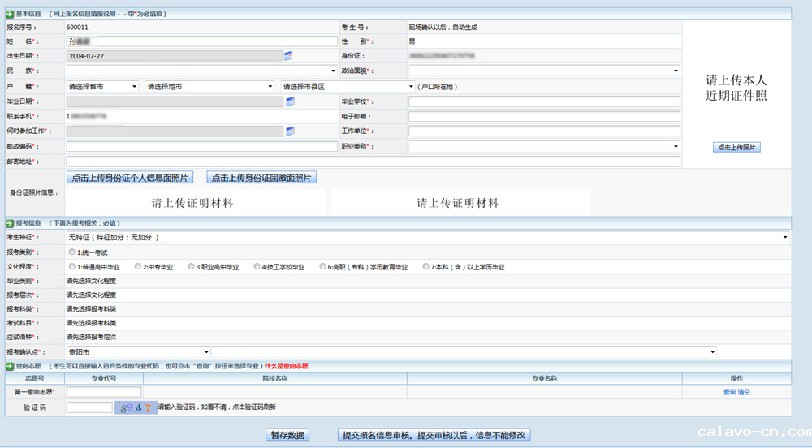The height and width of the screenshot is (448, 812).
Task: Open calendar icon next to birth date field
Action: coord(288,56)
